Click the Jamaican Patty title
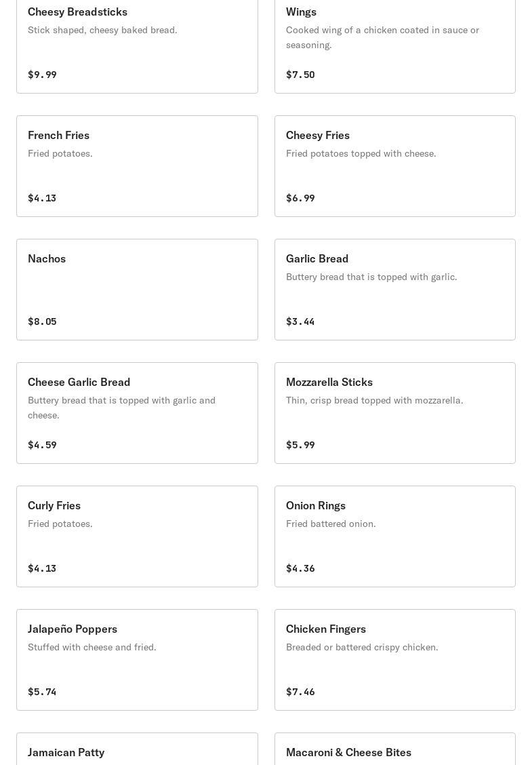 point(66,752)
